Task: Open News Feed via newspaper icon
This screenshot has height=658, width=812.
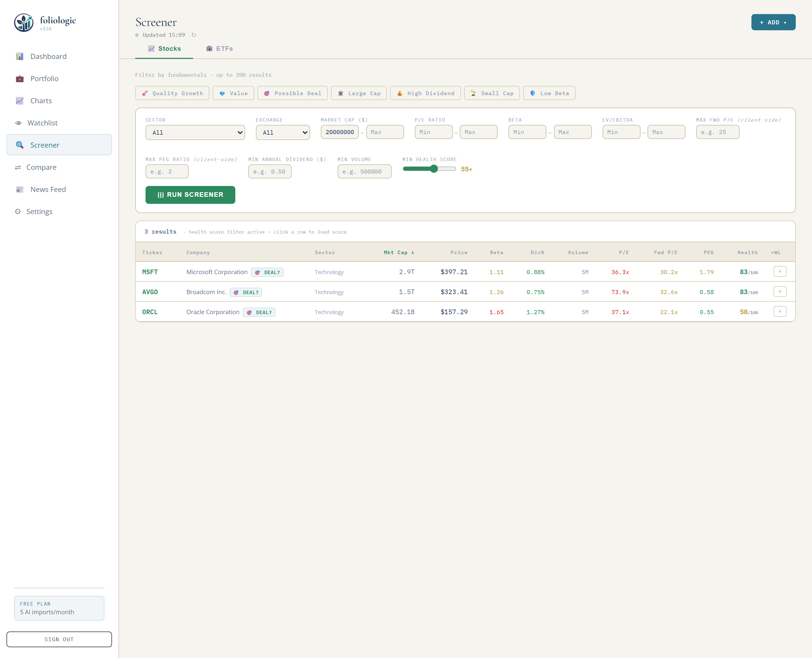Action: [19, 189]
